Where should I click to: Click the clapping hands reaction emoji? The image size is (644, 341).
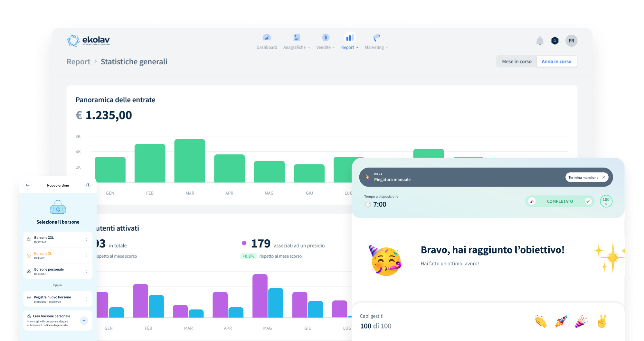541,321
